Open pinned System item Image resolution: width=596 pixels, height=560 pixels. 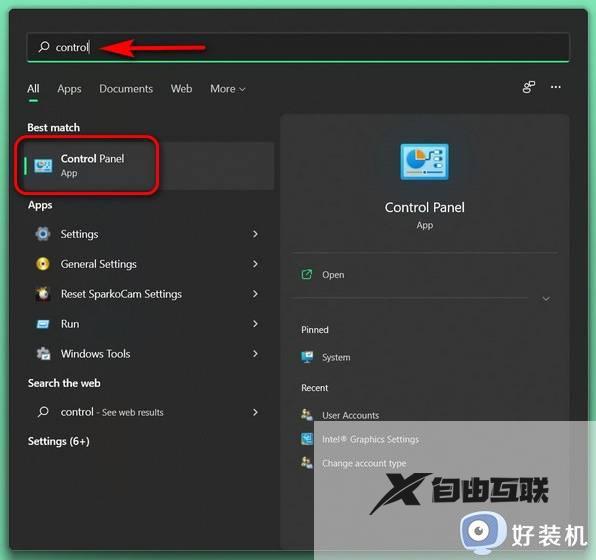click(336, 357)
